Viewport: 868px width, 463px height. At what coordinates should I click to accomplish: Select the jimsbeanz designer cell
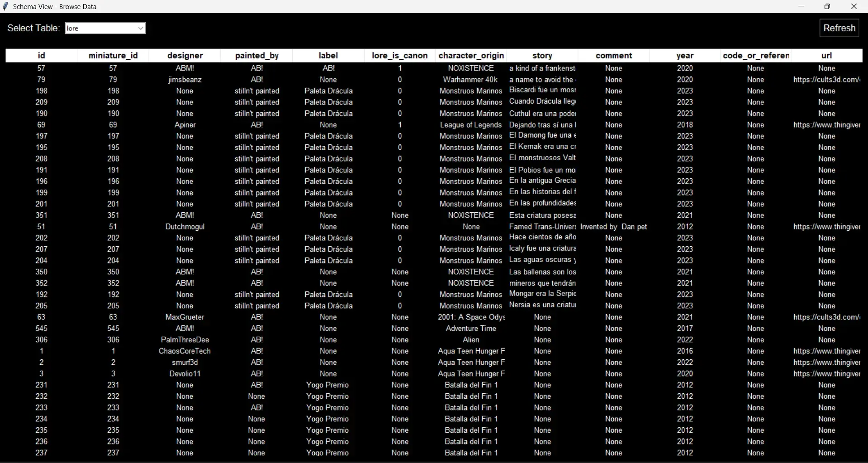[x=185, y=80]
